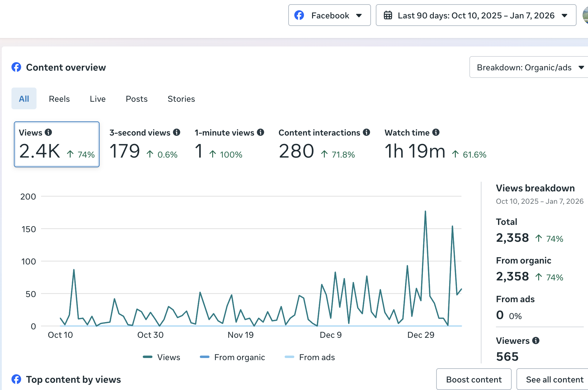The width and height of the screenshot is (588, 390).
Task: Click the From organic 2,358 value
Action: click(512, 277)
